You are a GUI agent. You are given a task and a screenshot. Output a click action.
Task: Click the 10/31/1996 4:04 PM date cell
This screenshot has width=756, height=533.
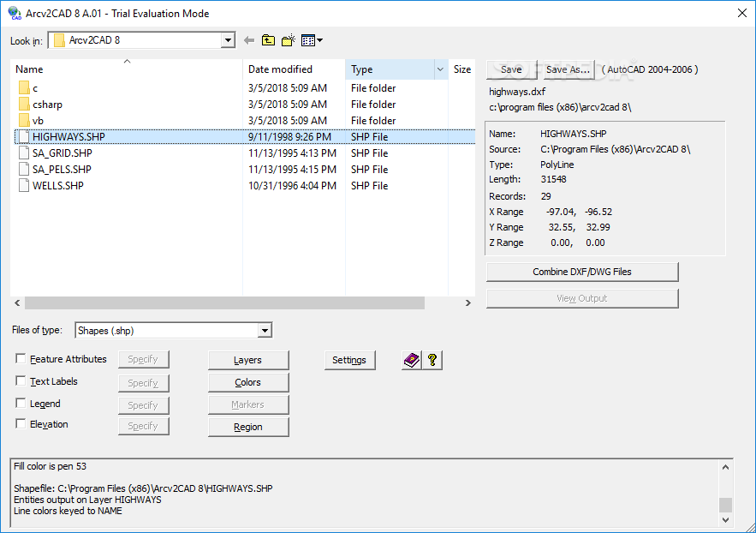pyautogui.click(x=292, y=186)
